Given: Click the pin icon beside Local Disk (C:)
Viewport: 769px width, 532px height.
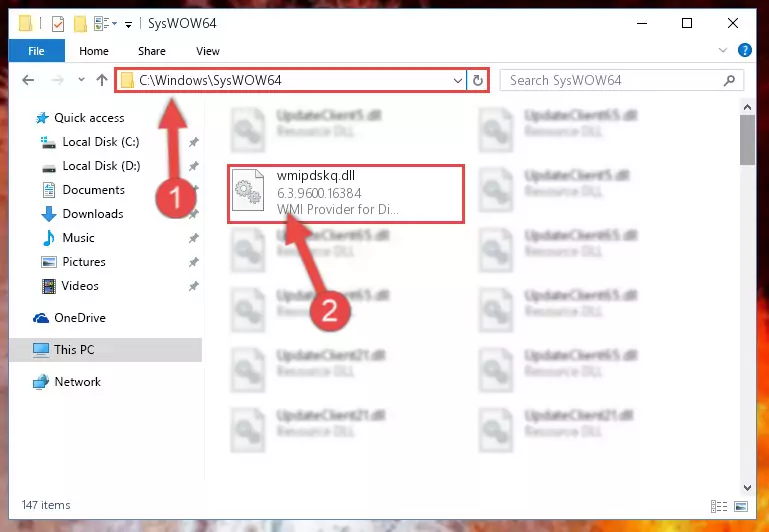Looking at the screenshot, I should [194, 142].
